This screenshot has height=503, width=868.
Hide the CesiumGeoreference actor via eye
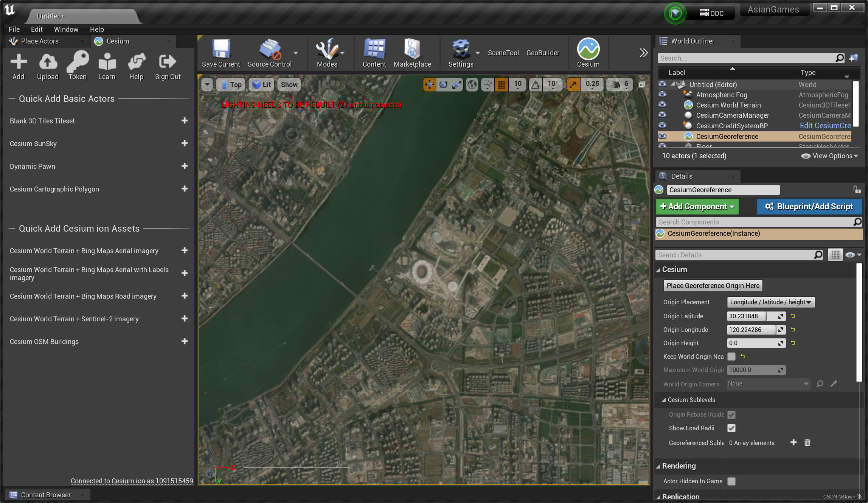(x=662, y=136)
